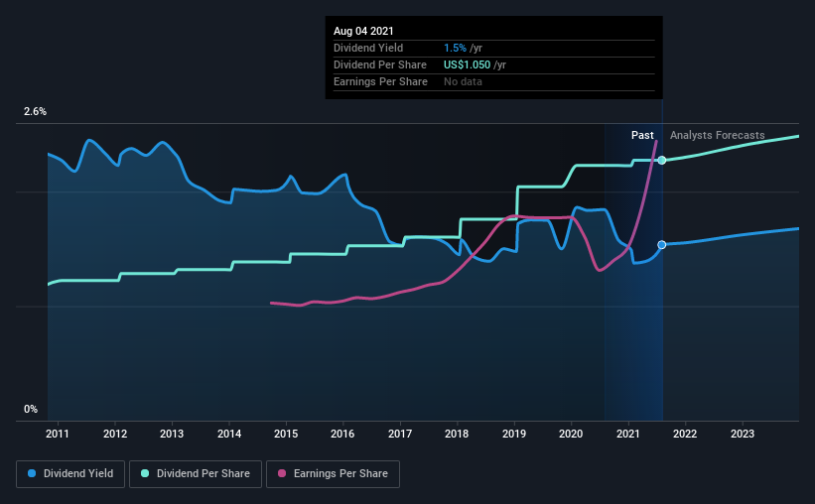Viewport: 815px width, 504px height.
Task: Click the Aug 04 2021 tooltip date
Action: pos(363,31)
